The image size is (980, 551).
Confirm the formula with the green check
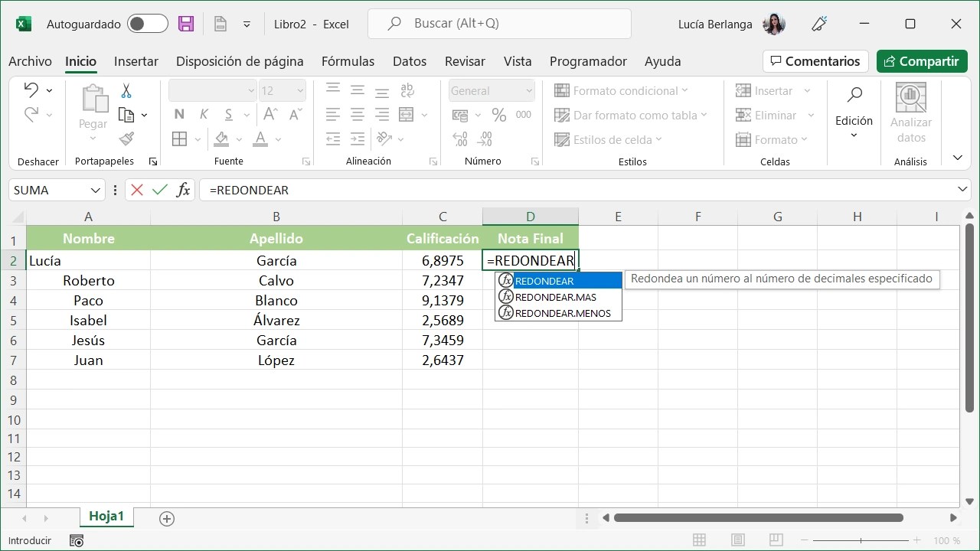[158, 189]
